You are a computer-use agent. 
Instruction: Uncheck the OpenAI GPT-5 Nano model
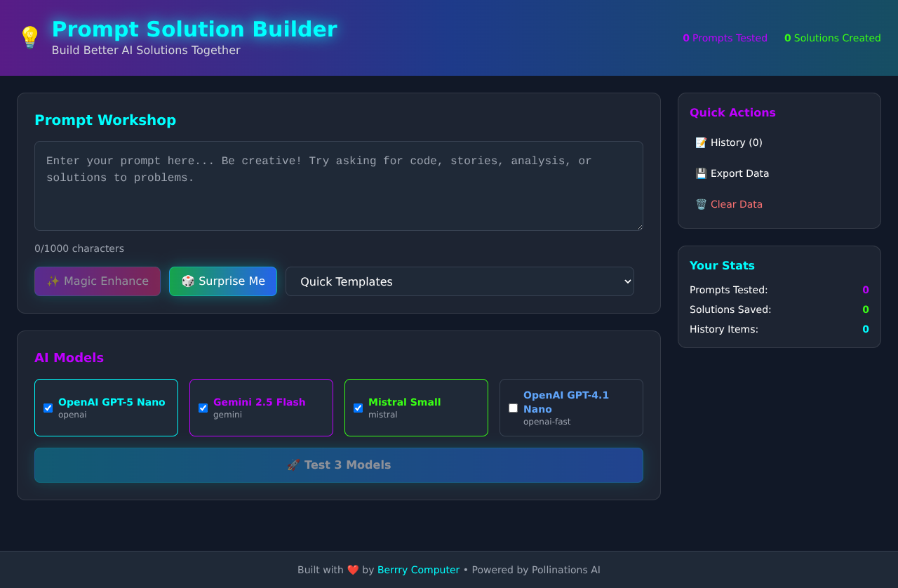pyautogui.click(x=47, y=408)
